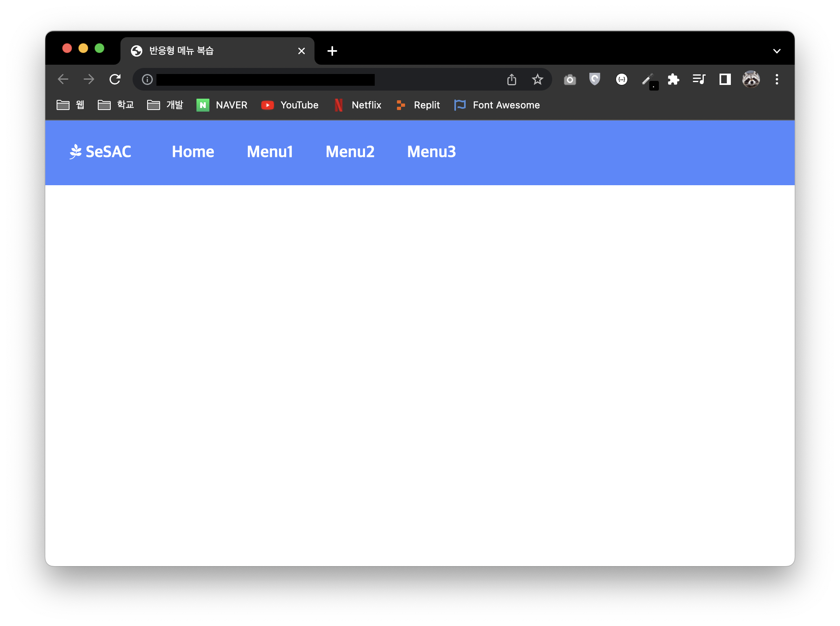The width and height of the screenshot is (840, 626).
Task: Click the Menu2 navigation link
Action: pos(350,152)
